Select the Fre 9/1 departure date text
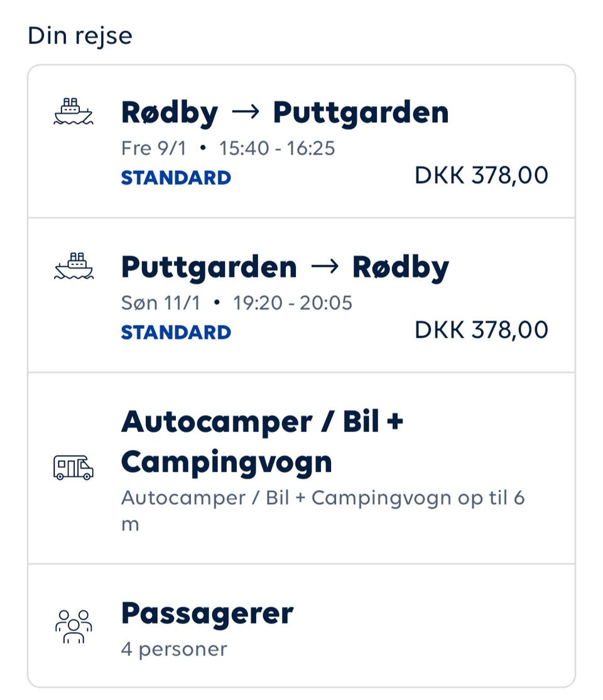This screenshot has height=700, width=603. pos(152,148)
